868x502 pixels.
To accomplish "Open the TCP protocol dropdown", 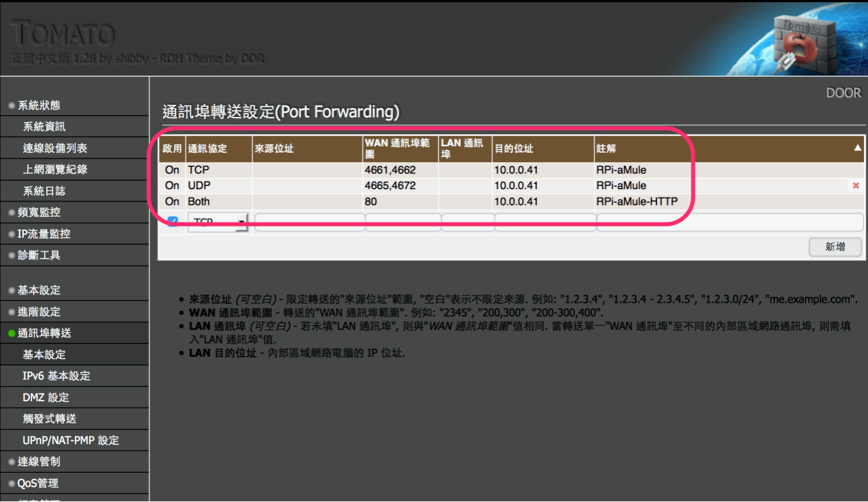I will click(218, 222).
